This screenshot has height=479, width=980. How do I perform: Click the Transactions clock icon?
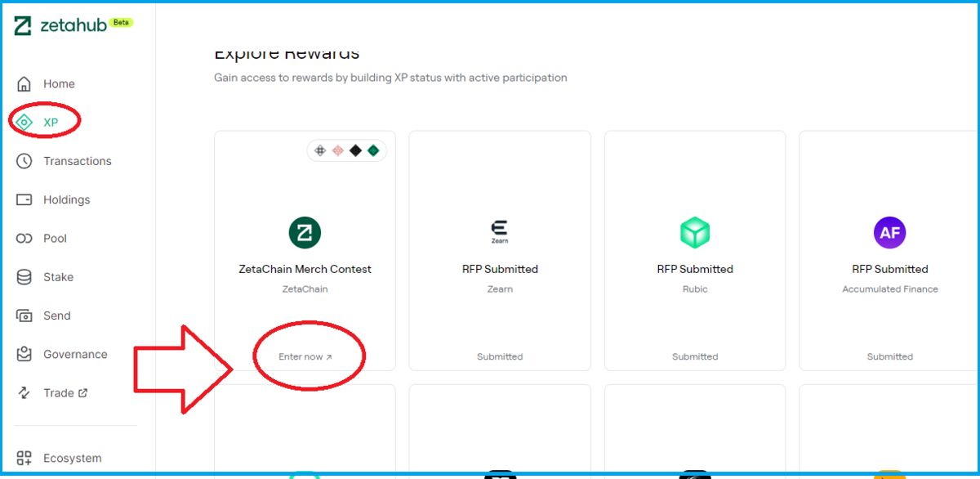pos(24,161)
